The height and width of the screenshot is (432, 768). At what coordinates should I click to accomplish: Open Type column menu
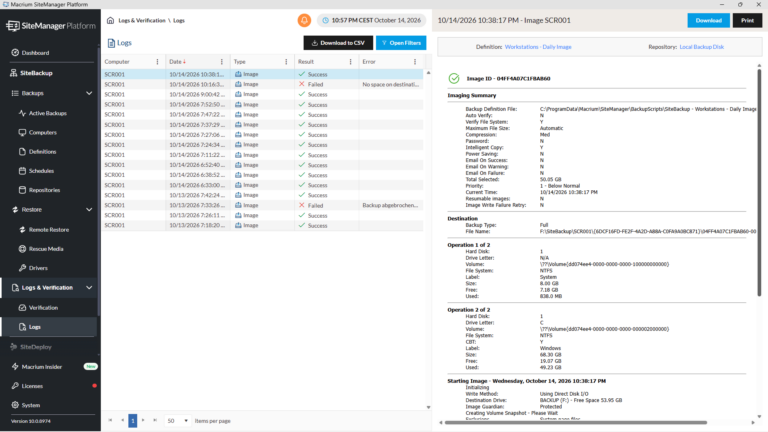pos(286,62)
